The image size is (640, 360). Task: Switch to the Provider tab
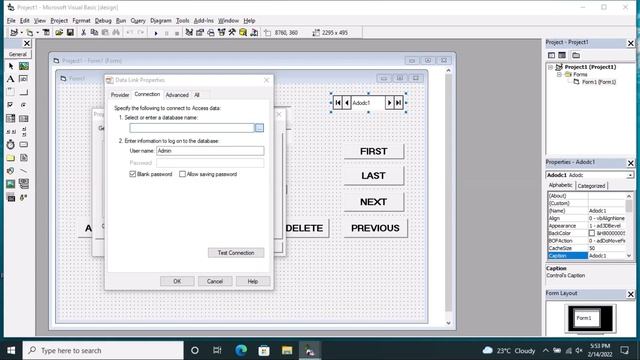[120, 95]
